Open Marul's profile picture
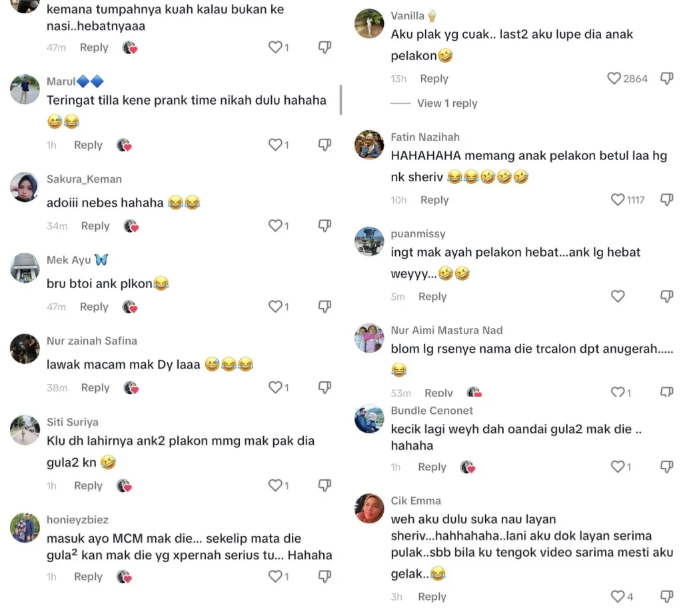Screen dimensions: 685x616 pyautogui.click(x=25, y=89)
